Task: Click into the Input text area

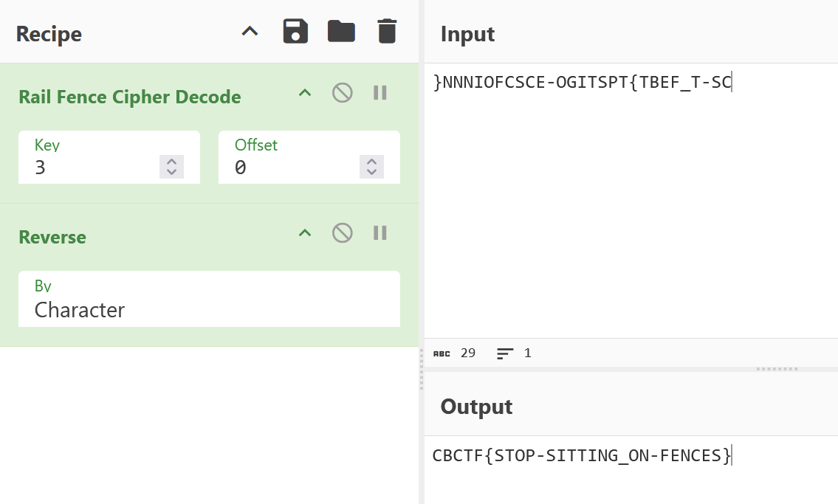Action: click(631, 200)
